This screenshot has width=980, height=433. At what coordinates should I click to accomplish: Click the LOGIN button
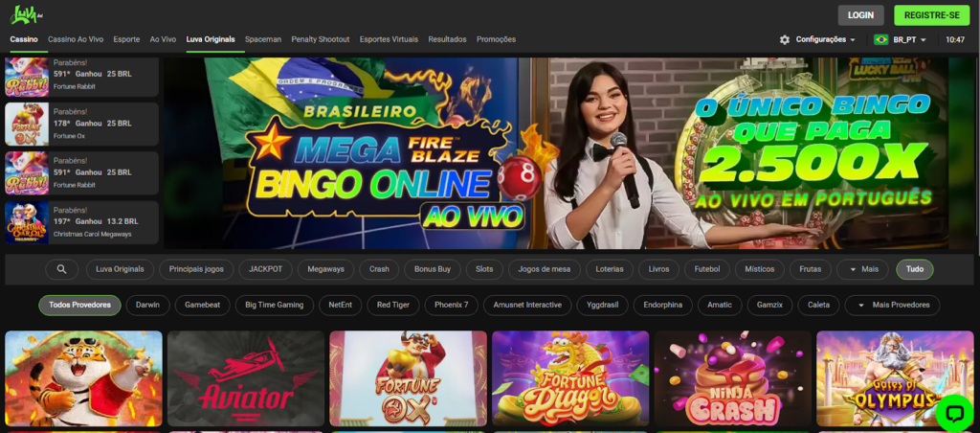(x=860, y=15)
